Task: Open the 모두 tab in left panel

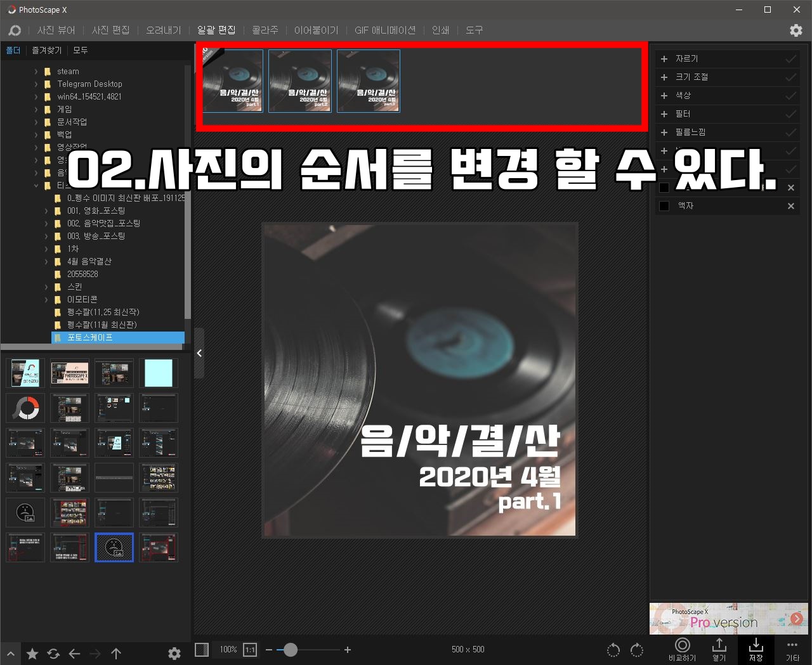Action: click(80, 51)
